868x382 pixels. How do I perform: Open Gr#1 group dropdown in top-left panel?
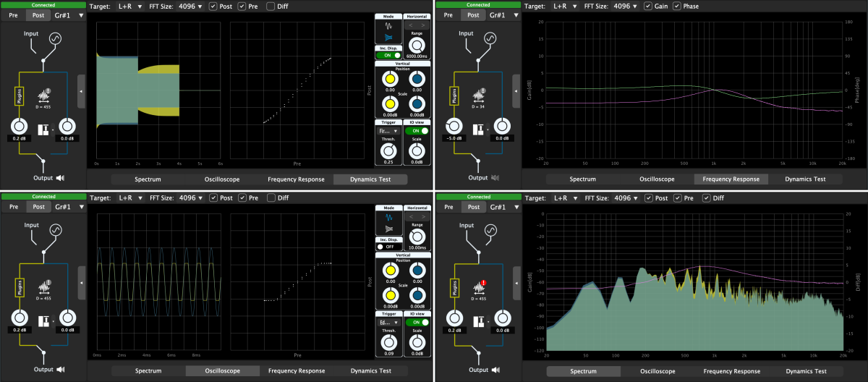coord(70,15)
